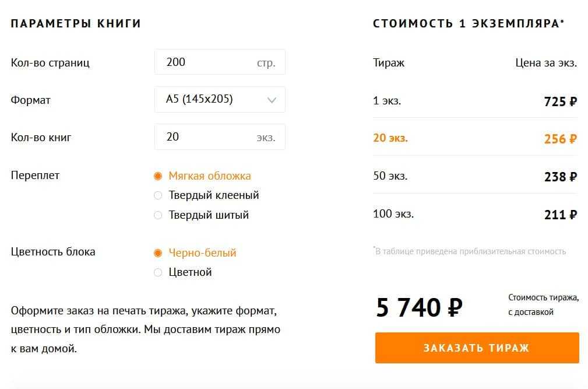Viewport: 588px width, 389px height.
Task: Click the Переплет label
Action: coord(35,176)
